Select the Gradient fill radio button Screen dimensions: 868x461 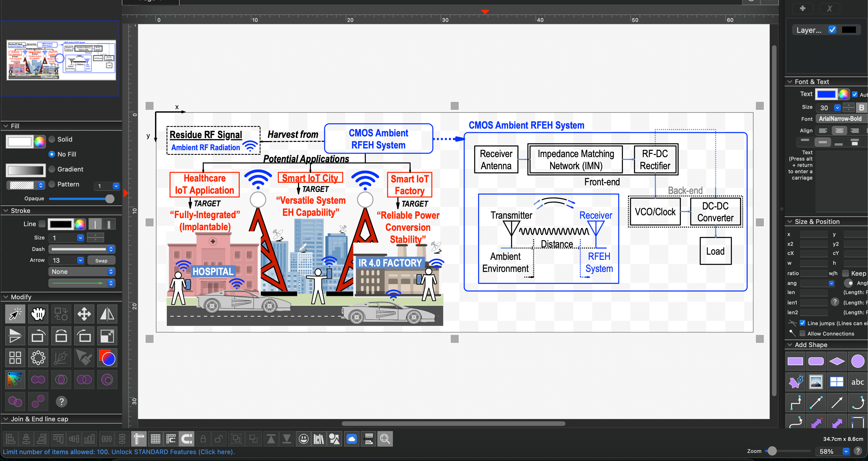click(x=52, y=169)
